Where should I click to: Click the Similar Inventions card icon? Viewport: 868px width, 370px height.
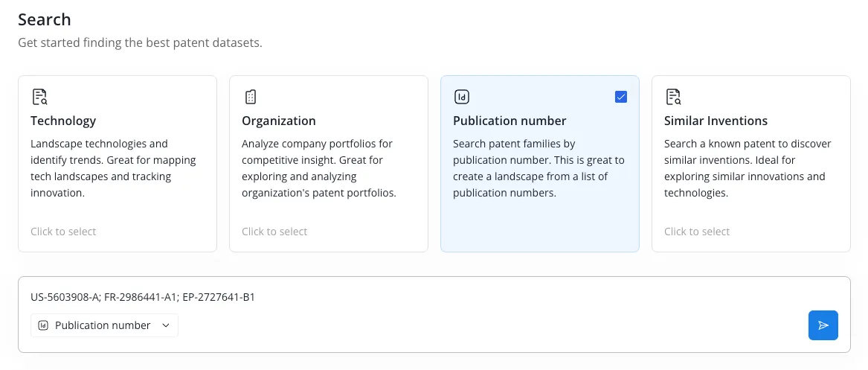672,97
